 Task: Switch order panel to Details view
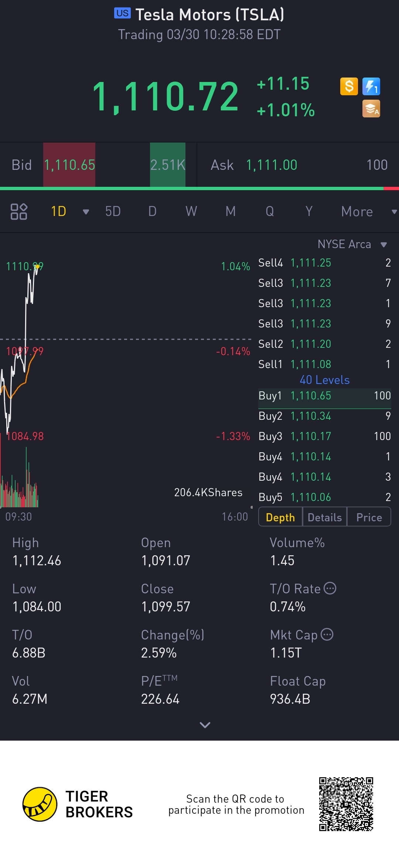tap(325, 517)
